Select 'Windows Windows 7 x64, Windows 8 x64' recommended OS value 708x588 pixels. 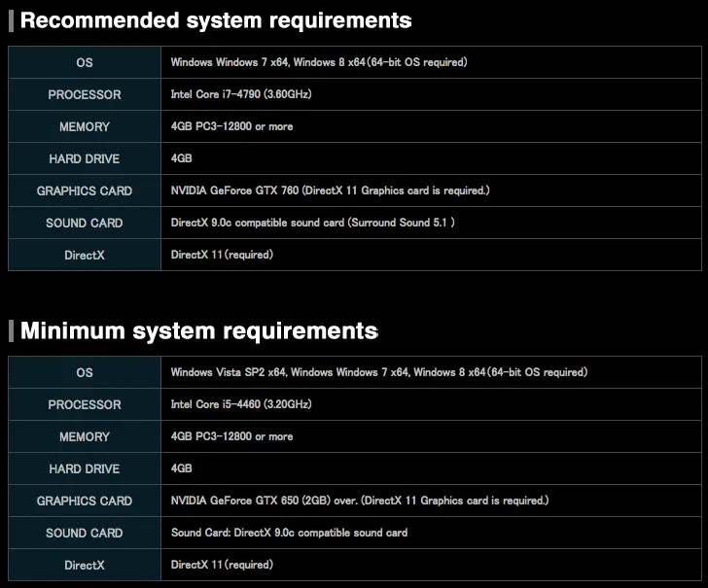click(319, 62)
